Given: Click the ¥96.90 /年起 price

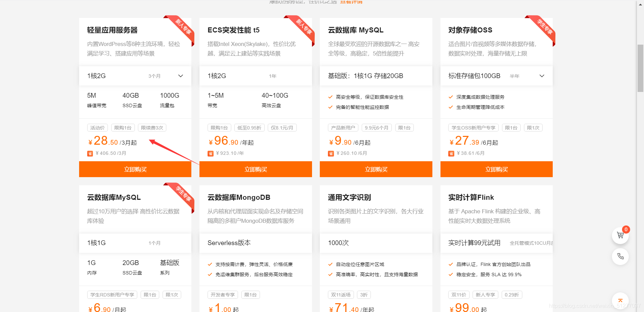Looking at the screenshot, I should pyautogui.click(x=231, y=141).
